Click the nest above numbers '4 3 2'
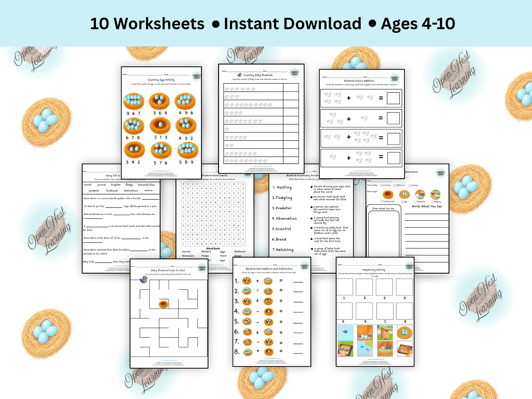 click(x=186, y=126)
